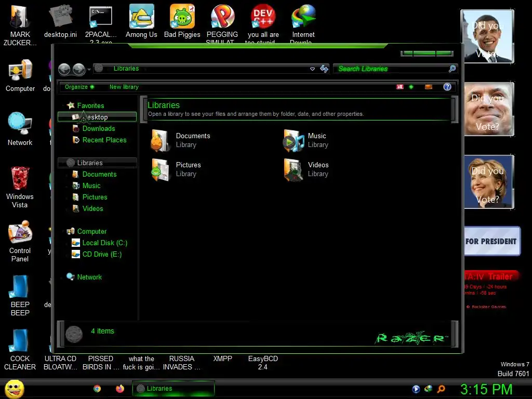This screenshot has height=399, width=532.
Task: Select the Network desktop icon
Action: 20,129
